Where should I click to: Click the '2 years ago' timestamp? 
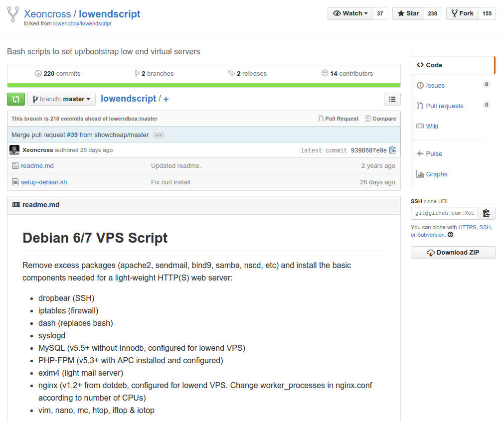point(378,166)
